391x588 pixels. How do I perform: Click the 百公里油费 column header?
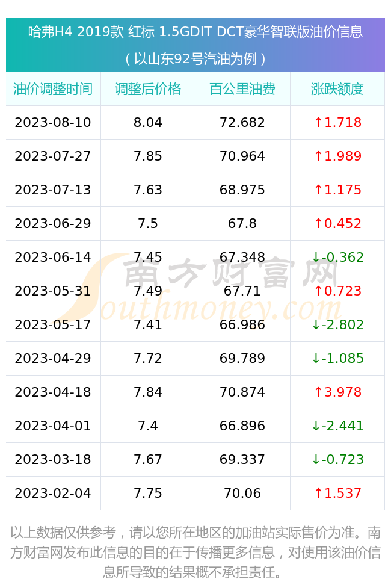point(242,89)
